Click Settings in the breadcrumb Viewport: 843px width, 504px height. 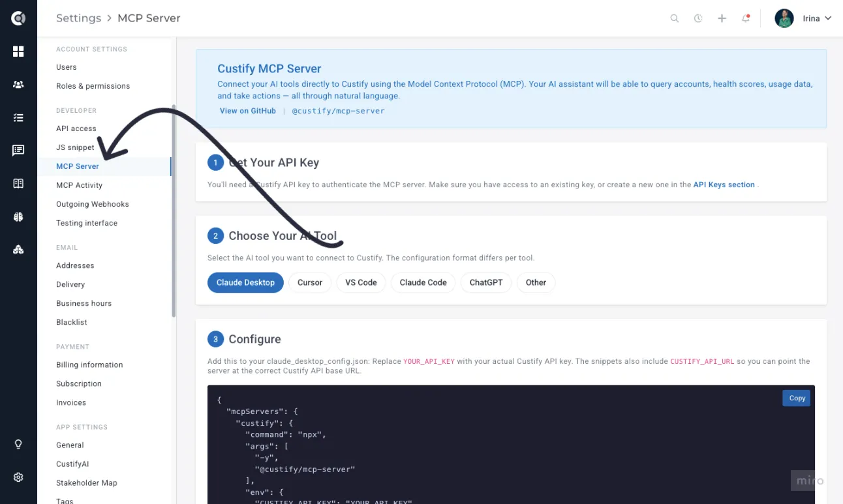coord(78,18)
